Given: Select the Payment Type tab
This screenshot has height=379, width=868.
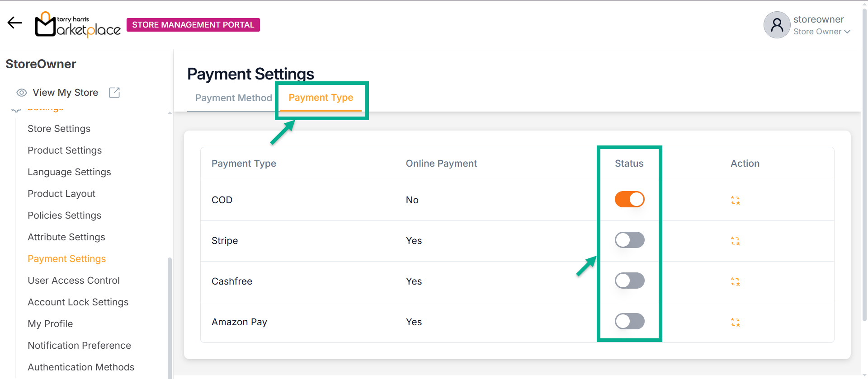Looking at the screenshot, I should point(321,98).
